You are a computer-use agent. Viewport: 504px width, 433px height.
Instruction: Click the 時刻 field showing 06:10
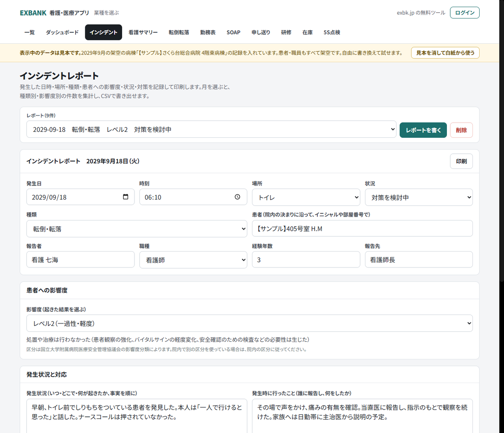193,197
